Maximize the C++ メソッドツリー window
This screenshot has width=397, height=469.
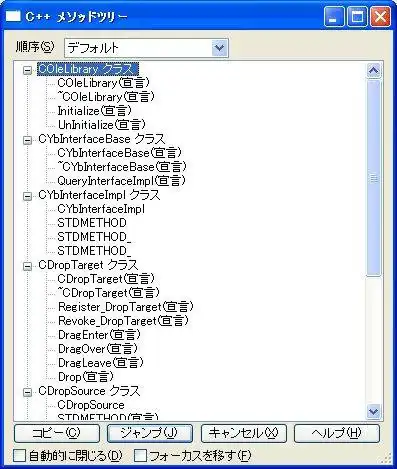357,17
